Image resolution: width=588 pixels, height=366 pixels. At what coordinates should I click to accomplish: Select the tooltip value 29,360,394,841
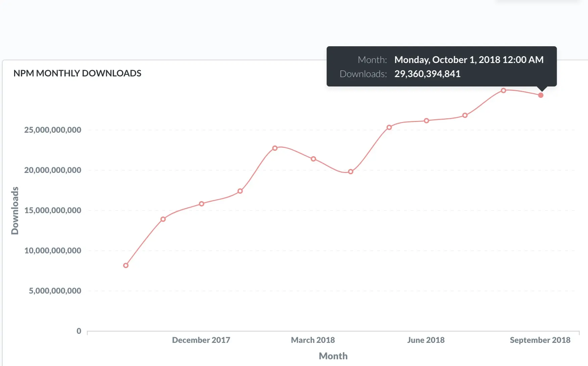(x=427, y=74)
